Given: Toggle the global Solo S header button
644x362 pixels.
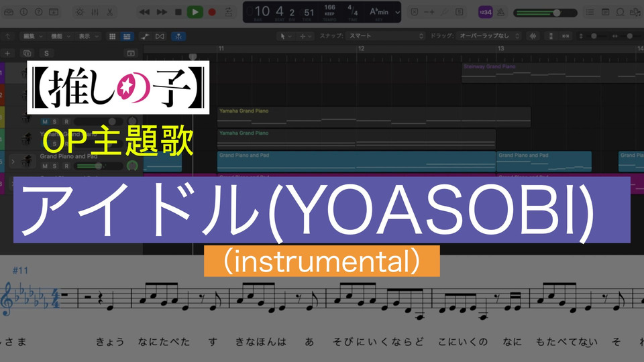Looking at the screenshot, I should (x=46, y=53).
